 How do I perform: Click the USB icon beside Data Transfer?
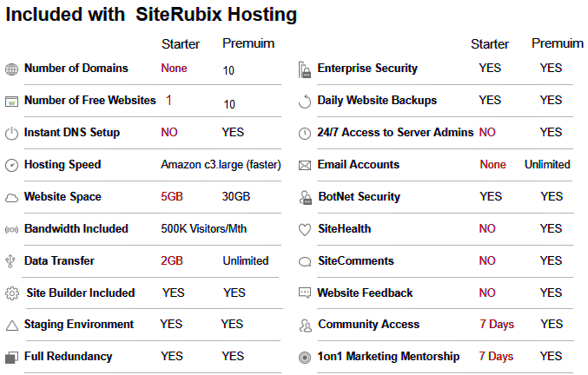click(10, 261)
